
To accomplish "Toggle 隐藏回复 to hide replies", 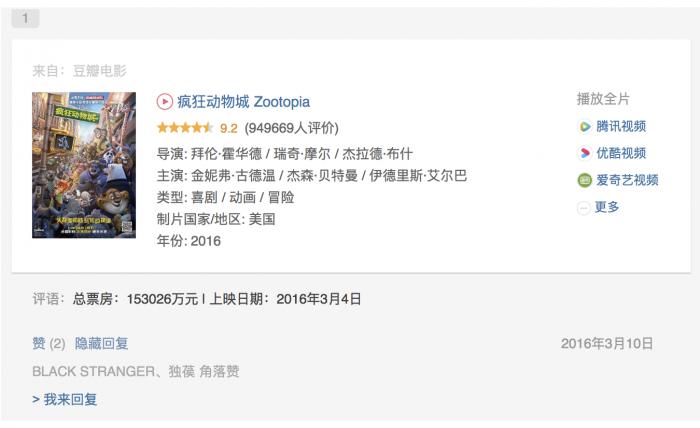I will click(102, 343).
